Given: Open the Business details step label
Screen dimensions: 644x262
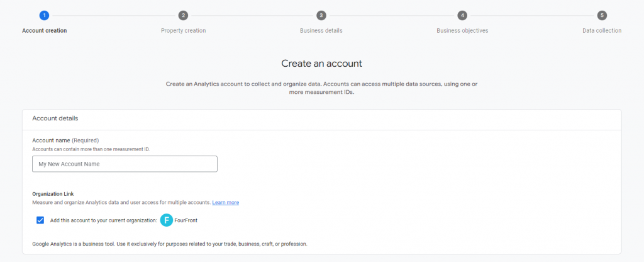Looking at the screenshot, I should pyautogui.click(x=321, y=30).
